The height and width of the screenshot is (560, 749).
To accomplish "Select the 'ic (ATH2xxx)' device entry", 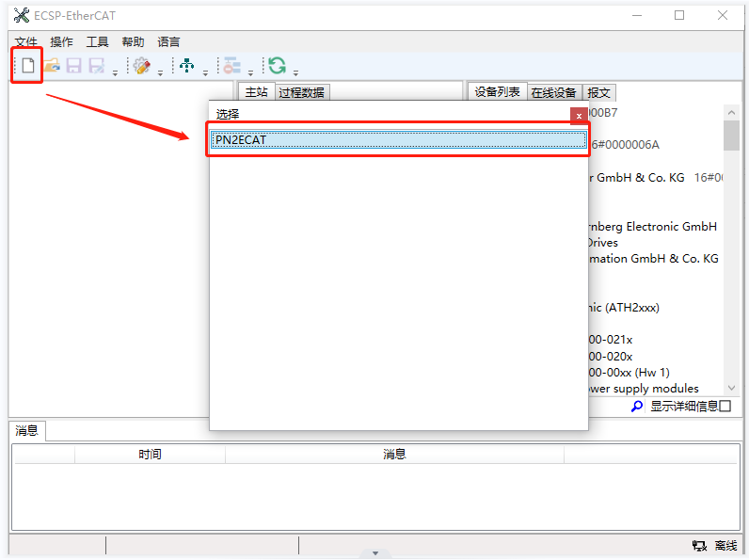I will [624, 307].
